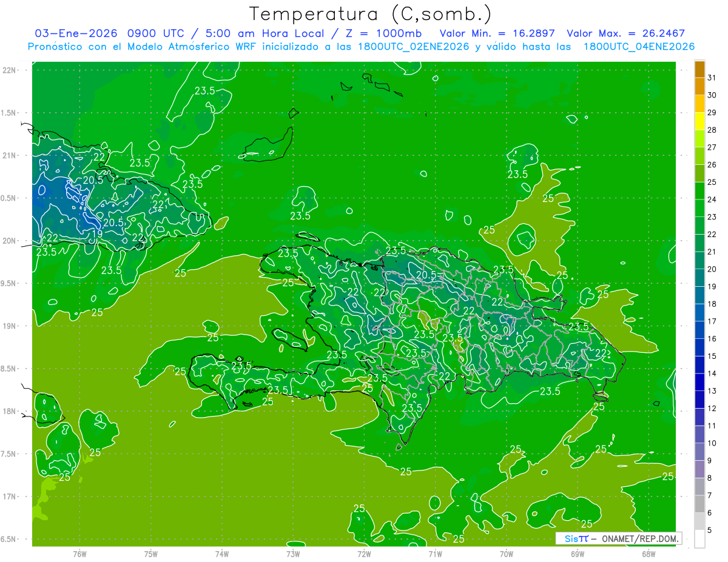Click the "75W" longitude axis label
This screenshot has width=728, height=562.
click(150, 554)
